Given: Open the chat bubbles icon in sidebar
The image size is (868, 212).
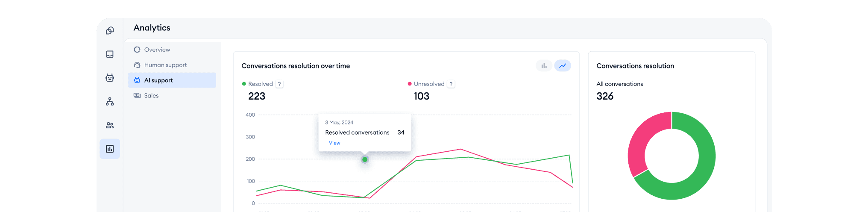Looking at the screenshot, I should click(110, 31).
